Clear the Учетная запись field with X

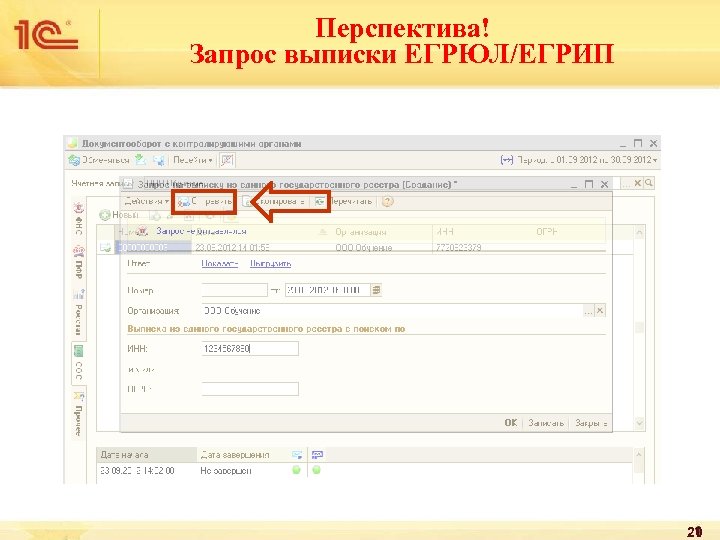click(x=637, y=183)
